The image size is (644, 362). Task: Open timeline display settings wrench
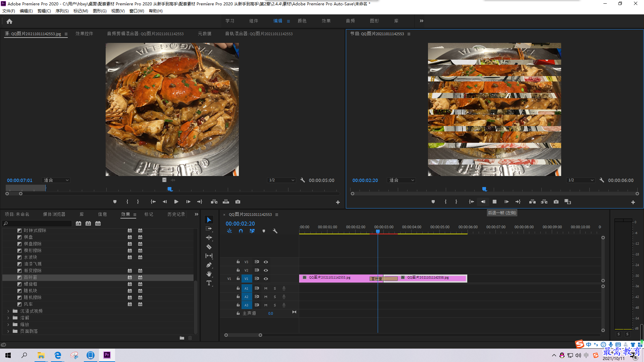pyautogui.click(x=275, y=231)
